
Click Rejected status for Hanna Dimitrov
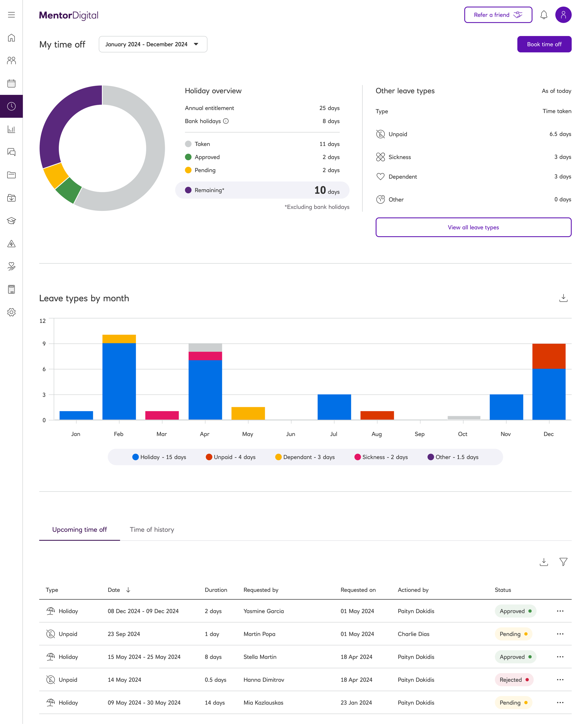pyautogui.click(x=514, y=680)
